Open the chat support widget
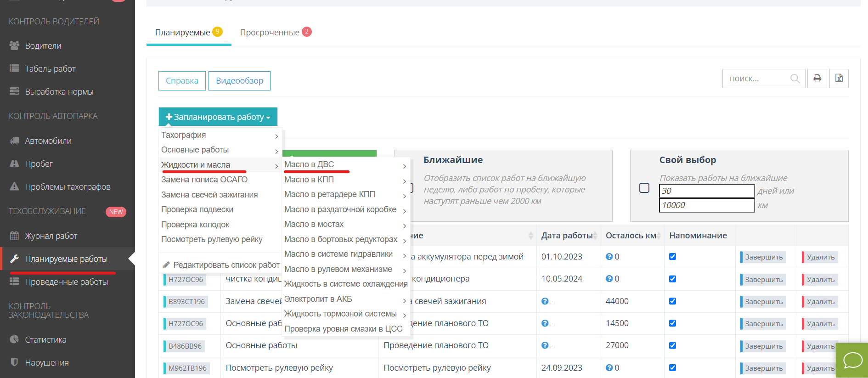This screenshot has height=378, width=868. [852, 361]
